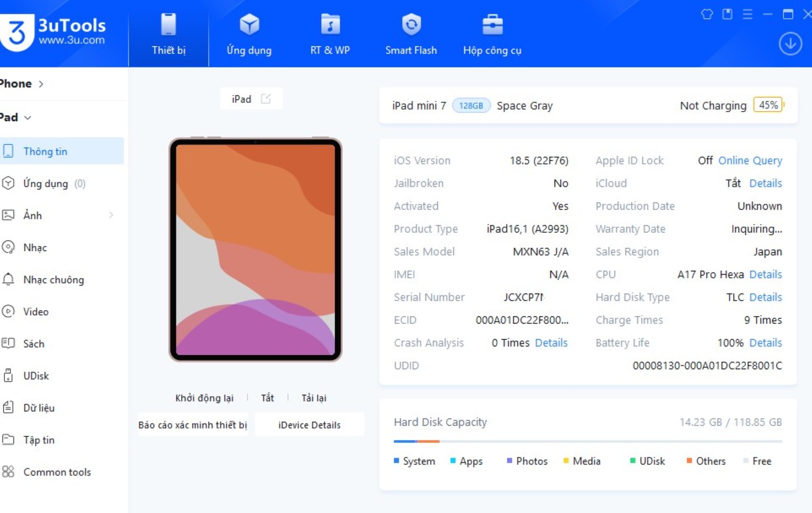Screen dimensions: 812x513
Task: Open iDevice Details
Action: click(x=309, y=425)
